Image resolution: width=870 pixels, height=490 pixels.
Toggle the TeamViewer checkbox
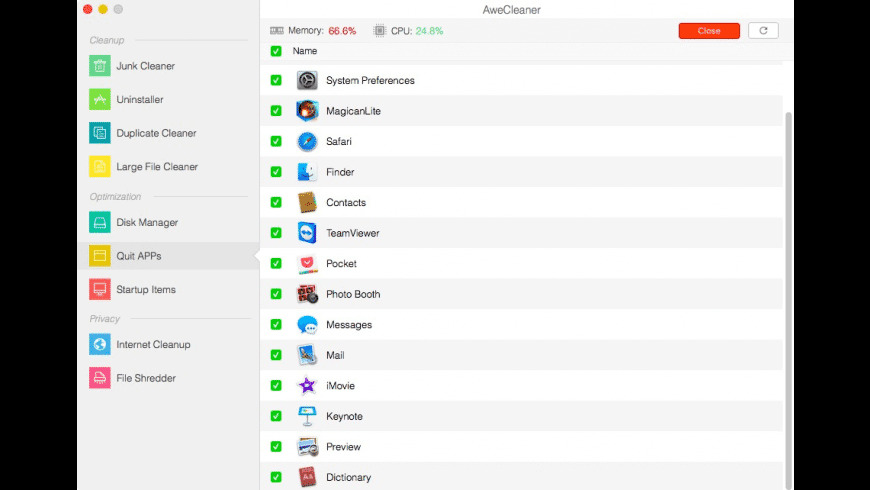click(x=276, y=233)
